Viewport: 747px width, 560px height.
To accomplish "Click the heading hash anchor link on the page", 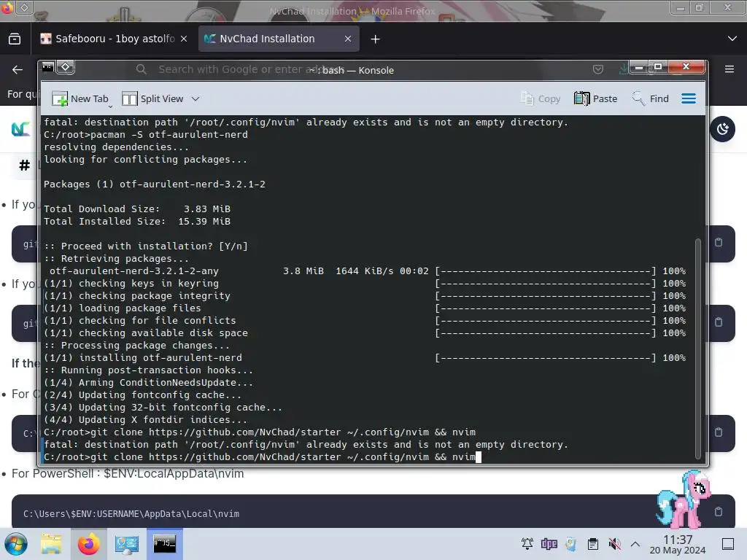I will point(24,166).
